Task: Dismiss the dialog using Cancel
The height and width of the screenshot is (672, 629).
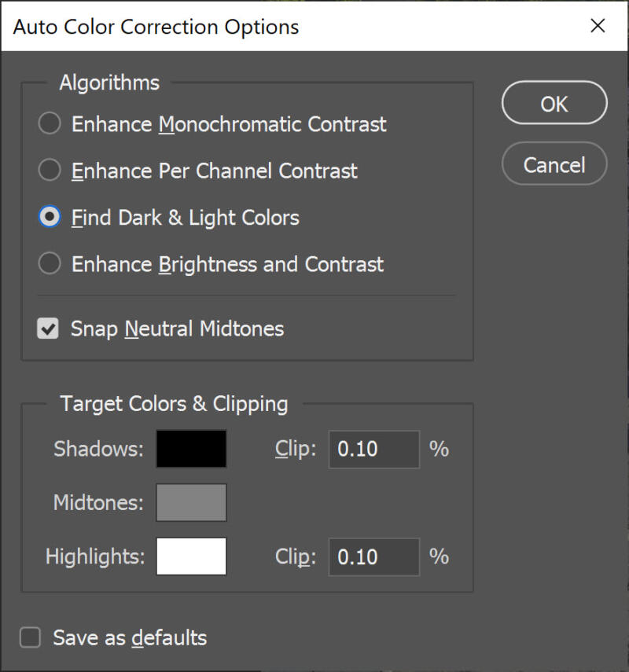Action: pos(554,163)
